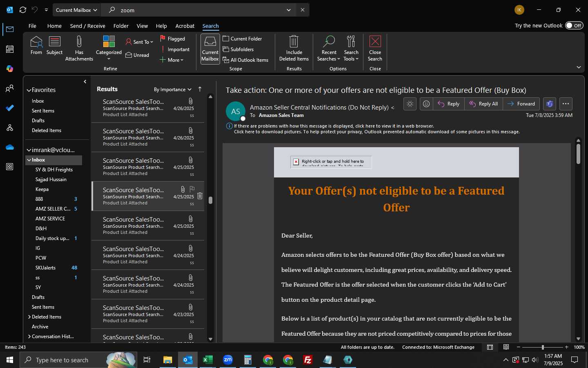Flag the selected ScanSource message
This screenshot has width=588, height=368.
pos(192,189)
